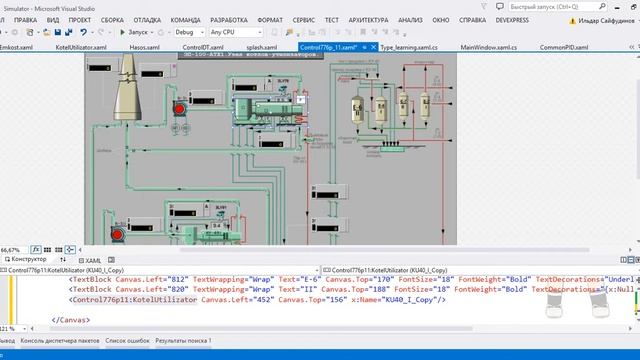Click the Undo arrow icon

[83, 32]
